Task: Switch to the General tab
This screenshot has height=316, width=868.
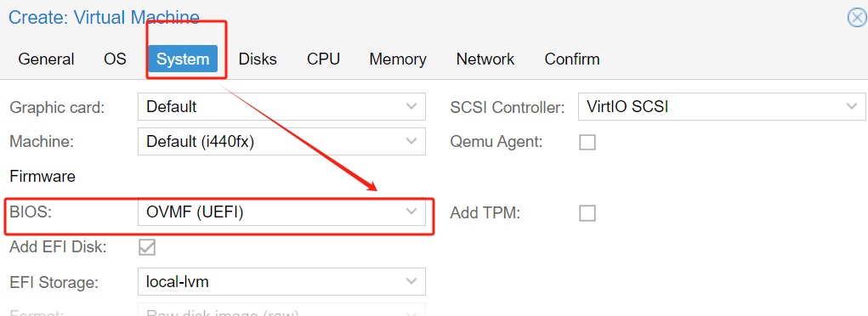Action: 46,59
